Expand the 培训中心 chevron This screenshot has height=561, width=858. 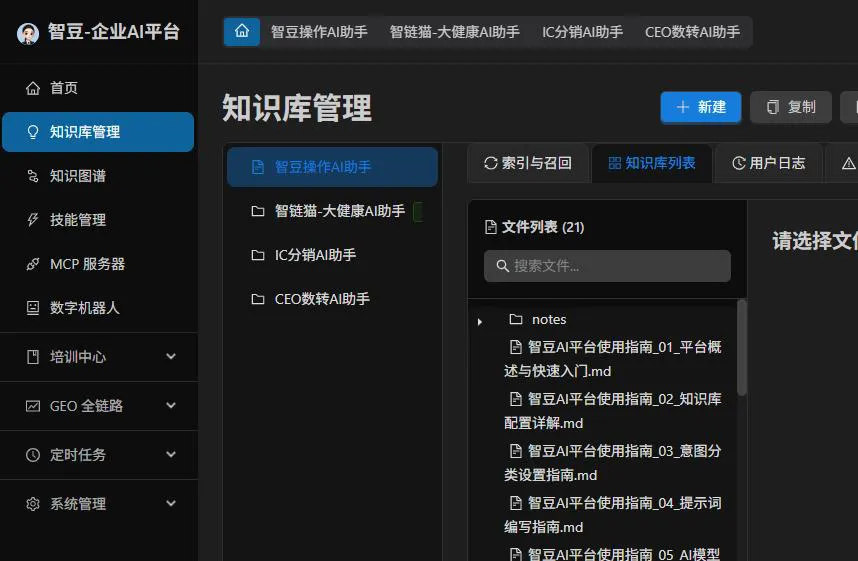coord(171,356)
